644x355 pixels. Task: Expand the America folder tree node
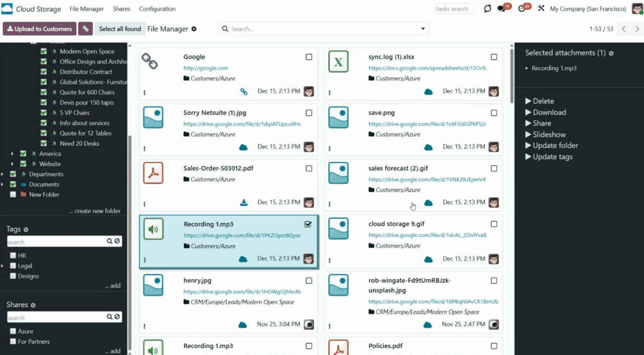point(12,154)
